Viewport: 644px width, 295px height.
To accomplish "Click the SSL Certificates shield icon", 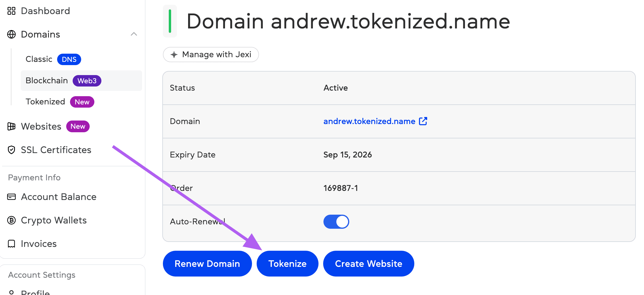I will pyautogui.click(x=11, y=150).
